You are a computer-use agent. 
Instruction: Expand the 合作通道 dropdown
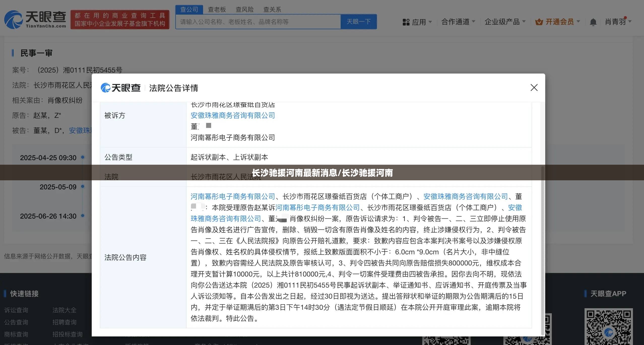[458, 22]
